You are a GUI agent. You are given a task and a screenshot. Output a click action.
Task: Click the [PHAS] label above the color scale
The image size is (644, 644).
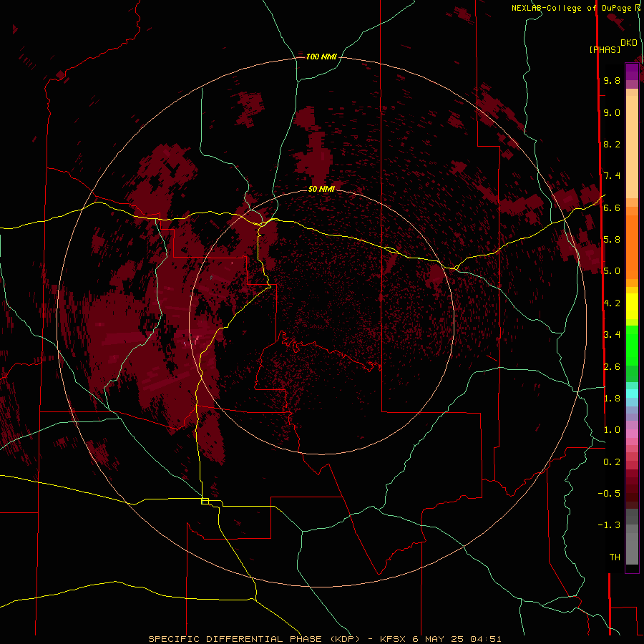tap(605, 49)
